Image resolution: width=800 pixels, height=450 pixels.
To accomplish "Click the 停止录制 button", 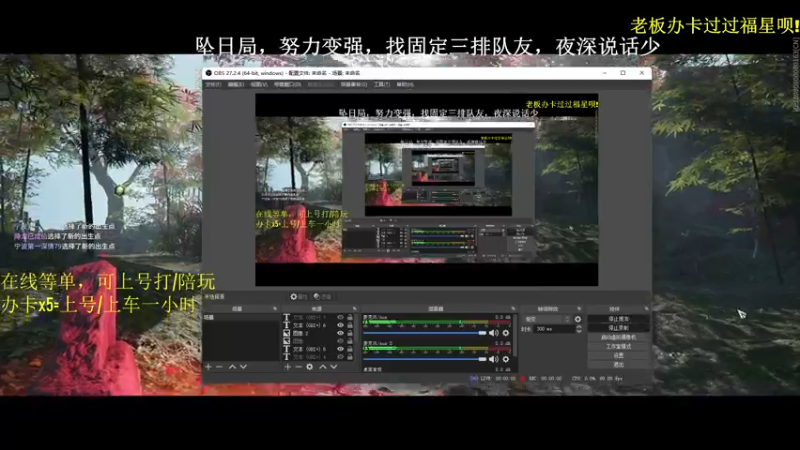I will pos(618,328).
